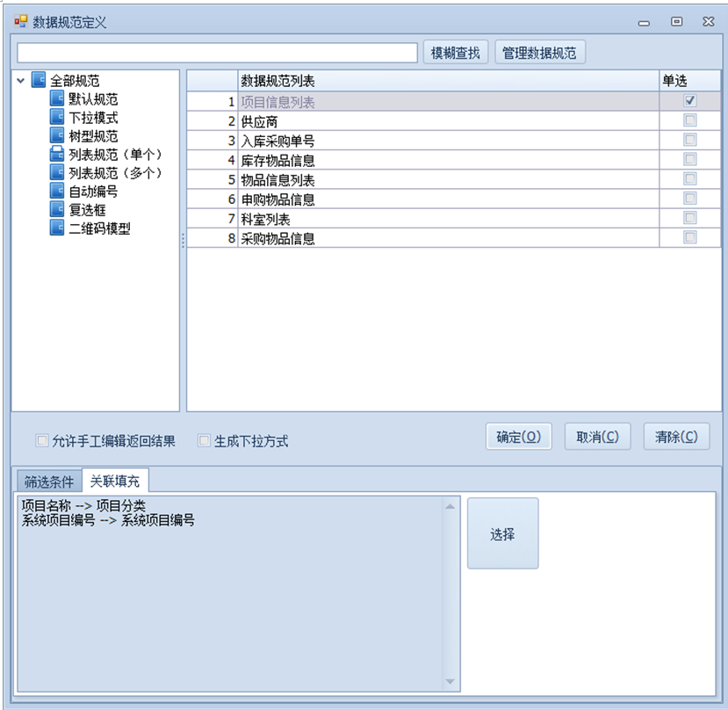Click the 树型规范 node icon

(x=57, y=136)
